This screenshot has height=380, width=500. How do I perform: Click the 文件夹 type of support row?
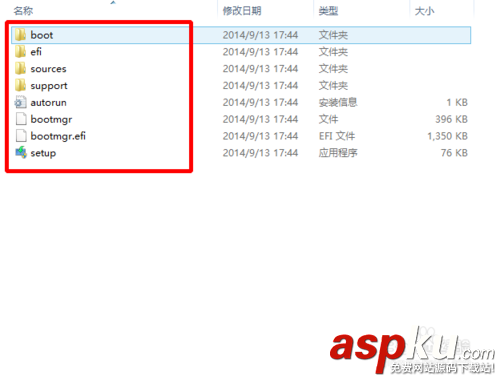[333, 85]
